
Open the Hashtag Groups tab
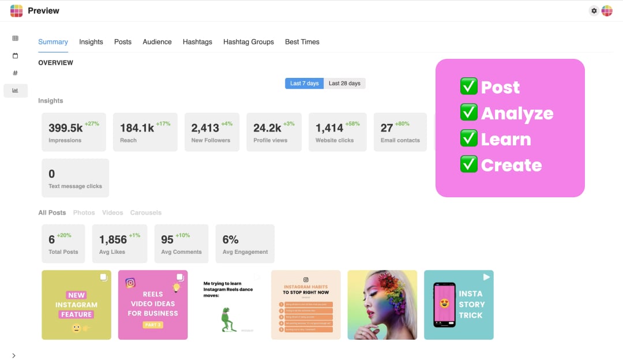[248, 42]
